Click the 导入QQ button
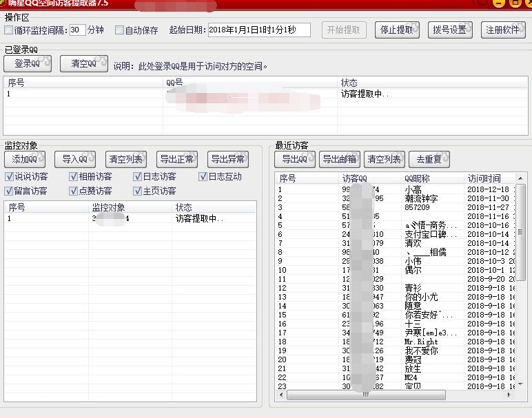 coord(75,159)
